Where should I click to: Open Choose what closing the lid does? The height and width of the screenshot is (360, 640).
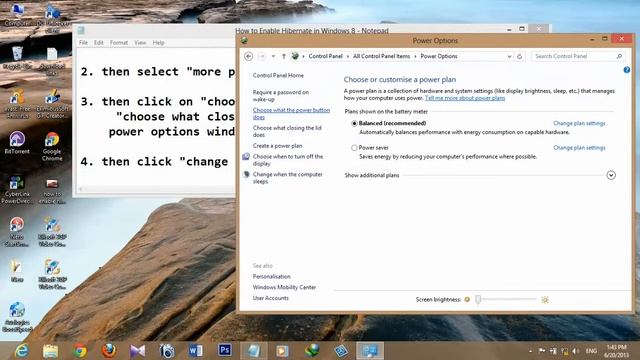pos(287,131)
